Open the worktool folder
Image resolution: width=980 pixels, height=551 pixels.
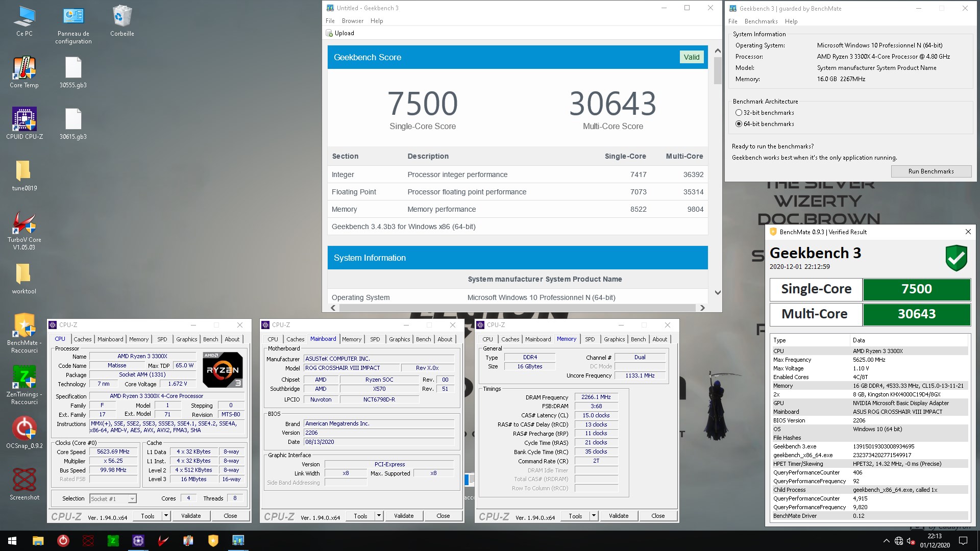pyautogui.click(x=24, y=279)
